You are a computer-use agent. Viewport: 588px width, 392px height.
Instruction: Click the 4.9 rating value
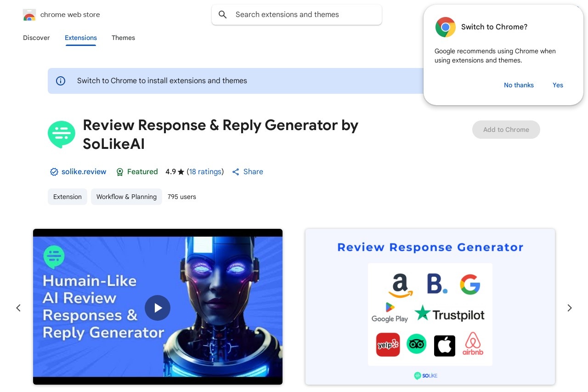[171, 172]
